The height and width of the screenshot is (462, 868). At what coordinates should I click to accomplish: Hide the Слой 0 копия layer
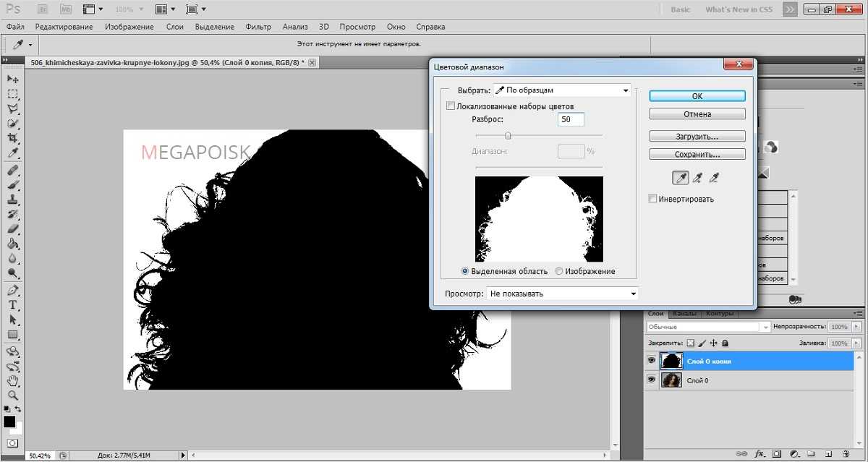click(x=651, y=361)
